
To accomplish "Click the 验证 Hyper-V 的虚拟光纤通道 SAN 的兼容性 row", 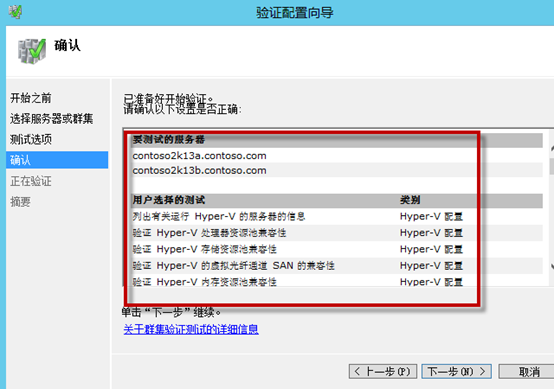I will 337,265.
